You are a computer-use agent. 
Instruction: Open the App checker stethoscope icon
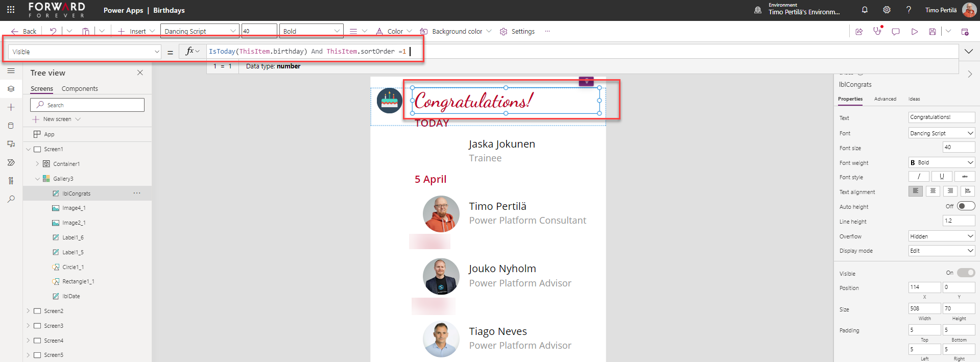[x=877, y=31]
